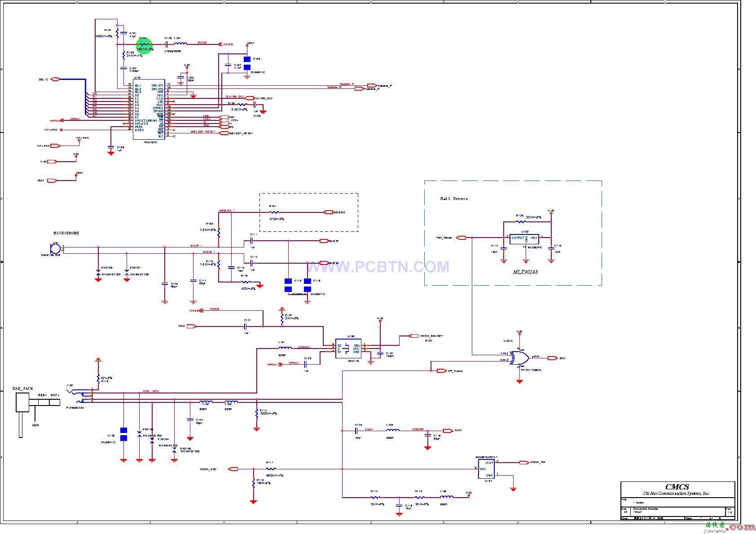Select the italic "MLX90248" caption
Screen dimensions: 756x534
coord(526,272)
